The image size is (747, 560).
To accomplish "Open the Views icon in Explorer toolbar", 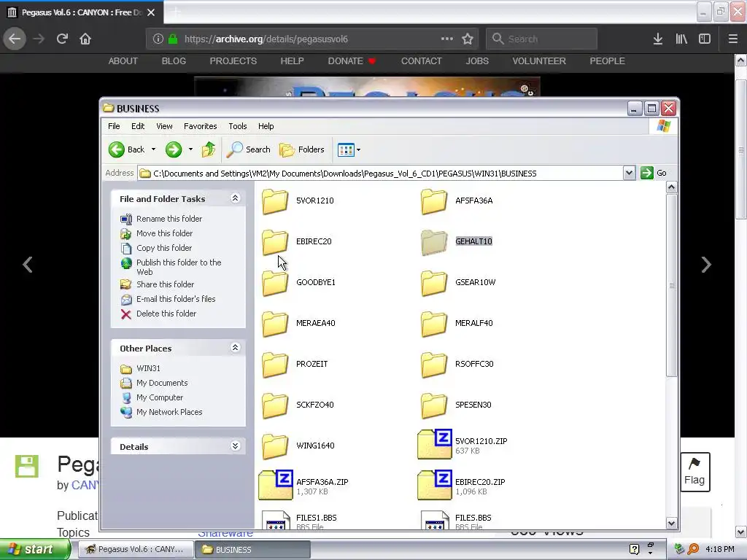I will [x=346, y=150].
